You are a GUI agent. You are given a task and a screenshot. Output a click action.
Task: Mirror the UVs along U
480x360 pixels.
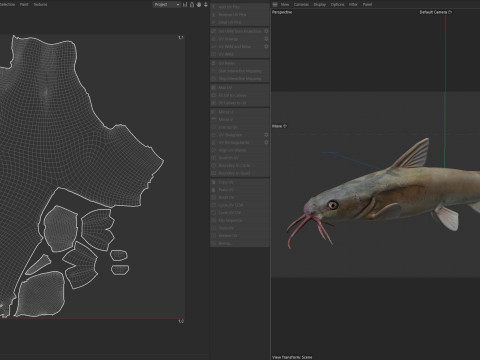(x=240, y=112)
